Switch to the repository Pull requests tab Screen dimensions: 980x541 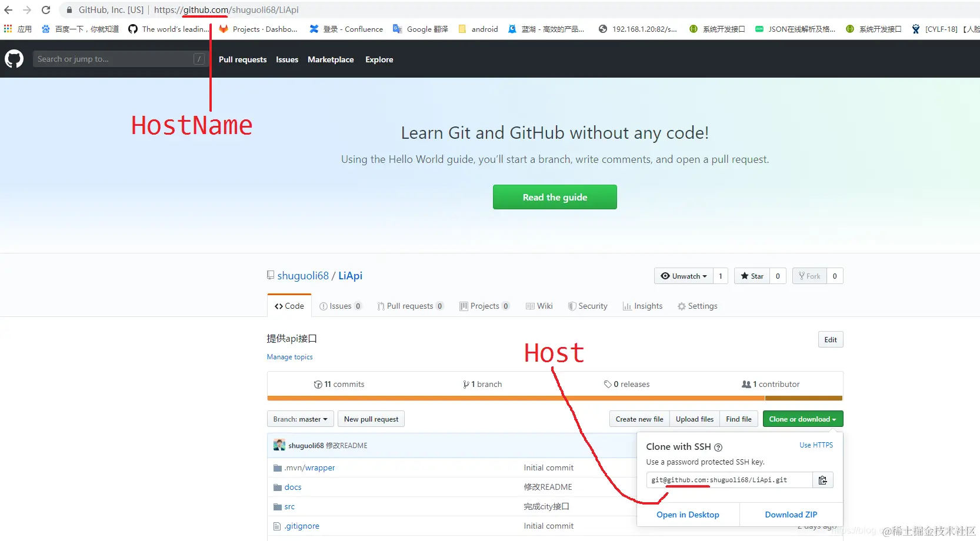(411, 306)
